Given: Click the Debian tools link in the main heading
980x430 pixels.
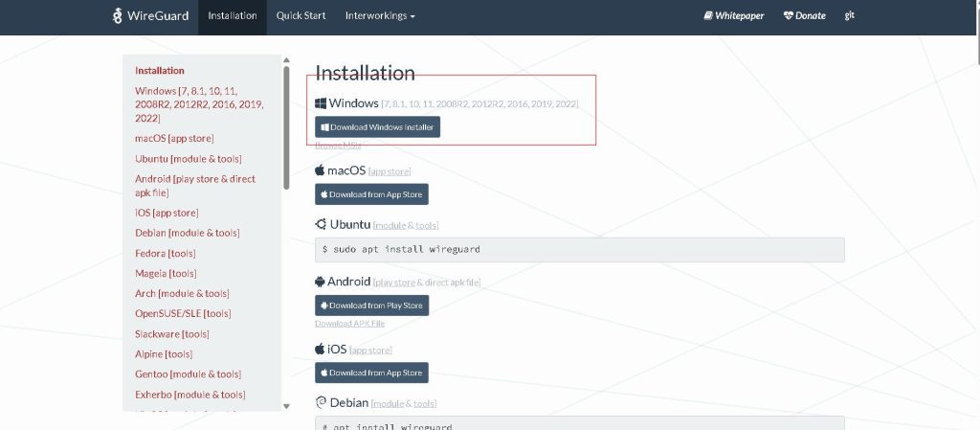Looking at the screenshot, I should [x=424, y=404].
